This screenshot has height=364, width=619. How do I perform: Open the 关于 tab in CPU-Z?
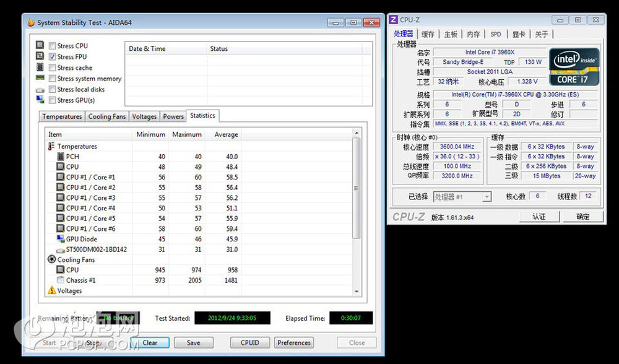[542, 34]
